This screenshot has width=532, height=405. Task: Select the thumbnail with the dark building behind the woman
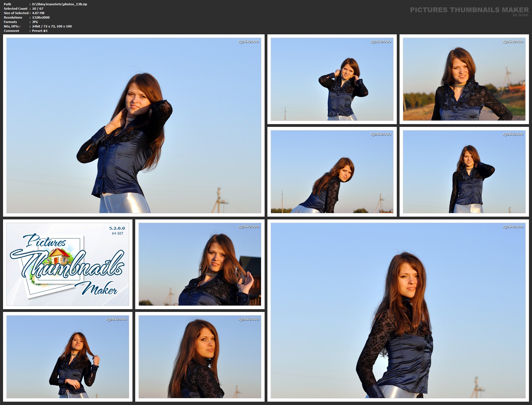tap(200, 264)
